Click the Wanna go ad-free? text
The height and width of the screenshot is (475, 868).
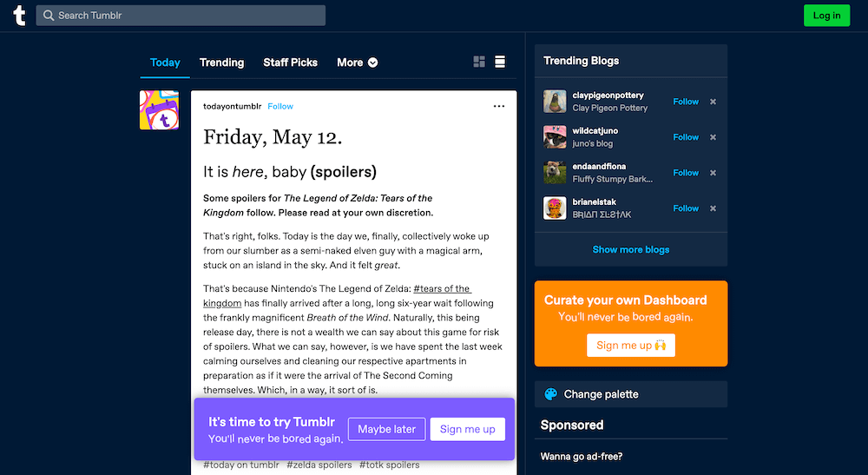click(582, 457)
